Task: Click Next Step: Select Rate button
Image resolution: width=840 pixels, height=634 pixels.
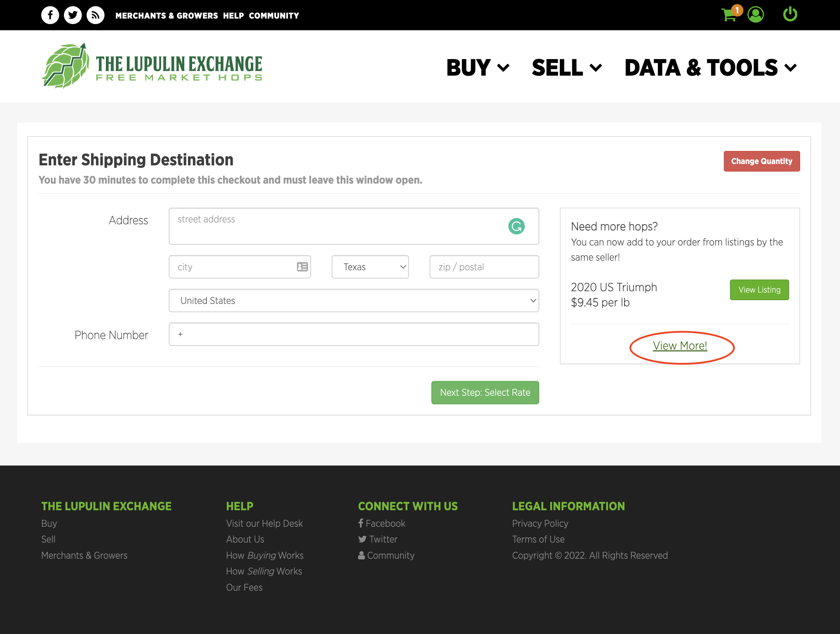Action: 485,393
